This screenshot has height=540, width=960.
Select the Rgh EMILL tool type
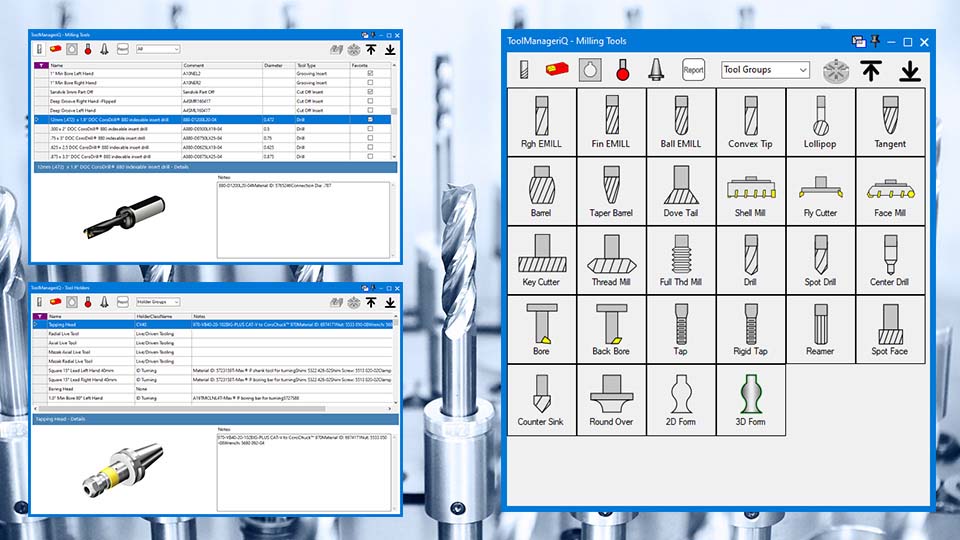542,122
